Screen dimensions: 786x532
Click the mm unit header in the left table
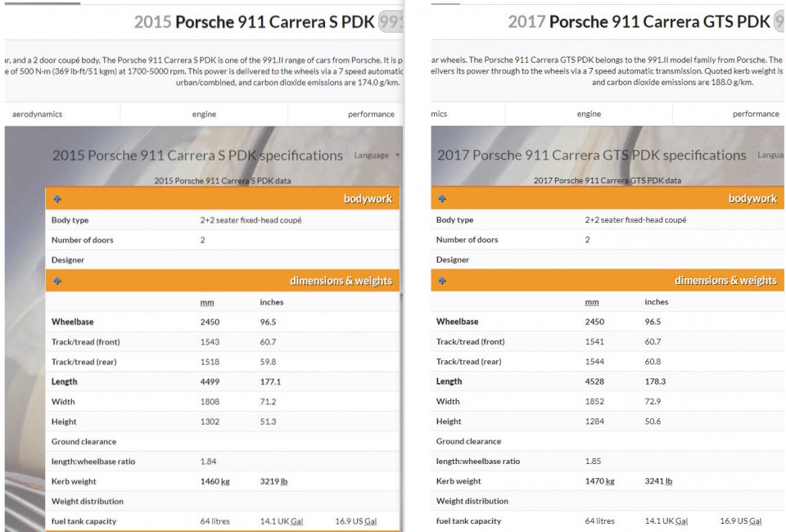point(207,302)
